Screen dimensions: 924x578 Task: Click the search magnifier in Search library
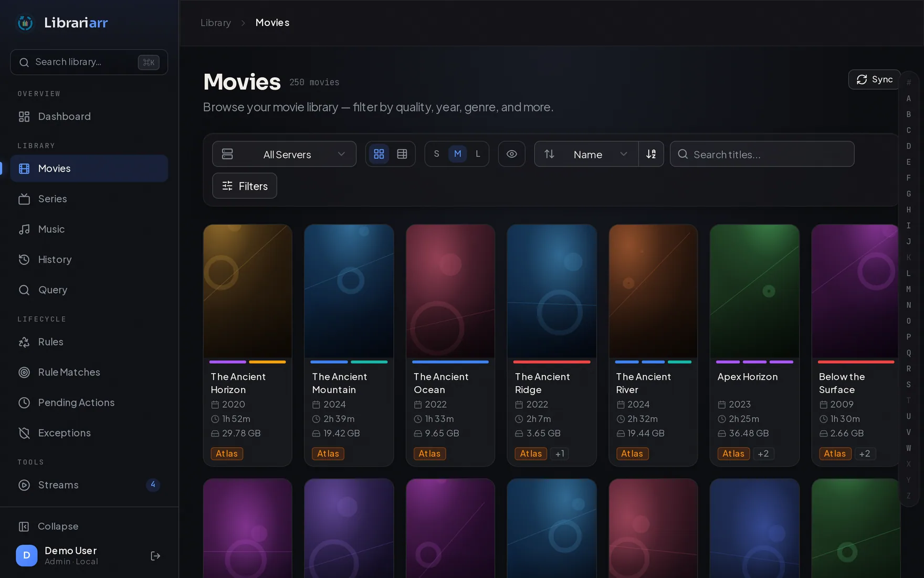point(24,62)
